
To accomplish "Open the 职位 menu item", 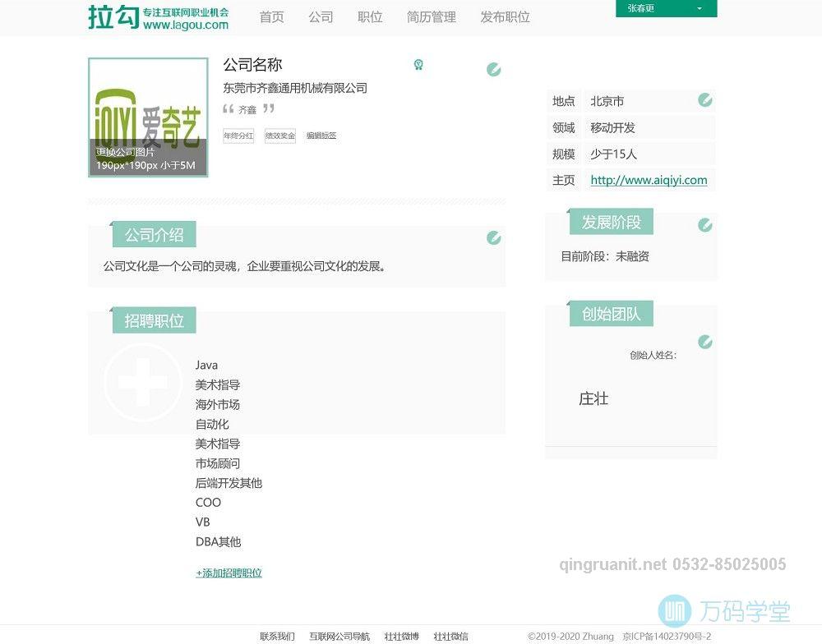I will point(370,16).
